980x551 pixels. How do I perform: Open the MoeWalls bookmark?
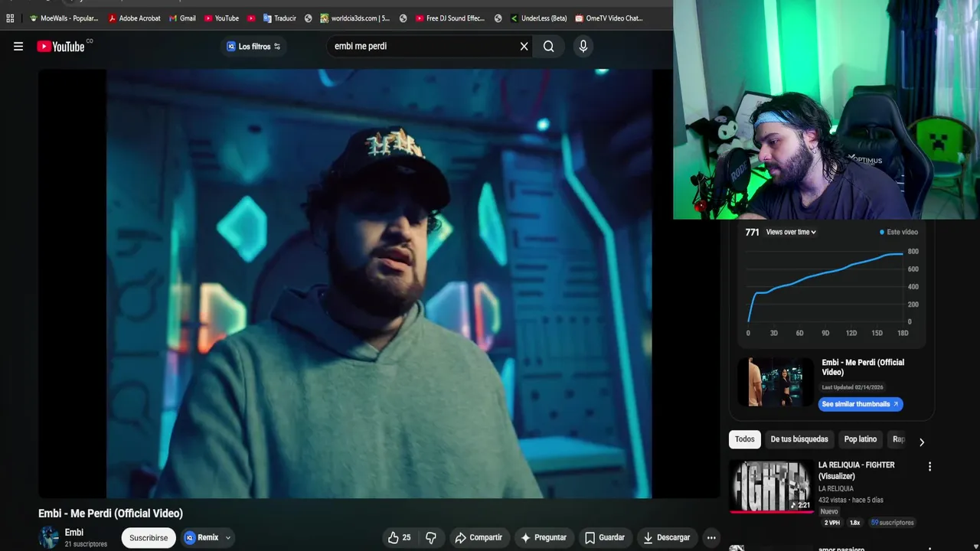coord(64,18)
